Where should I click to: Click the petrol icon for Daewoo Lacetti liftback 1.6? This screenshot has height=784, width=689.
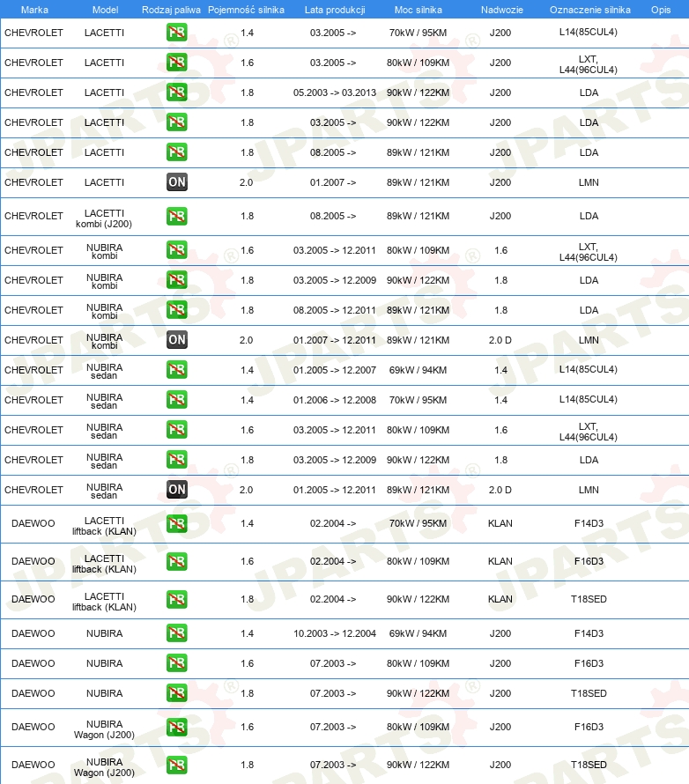[177, 561]
